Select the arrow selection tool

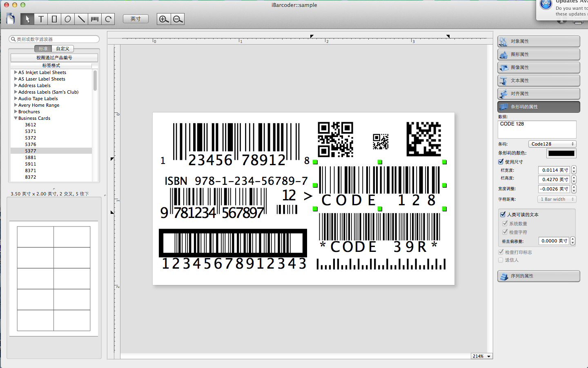click(27, 19)
